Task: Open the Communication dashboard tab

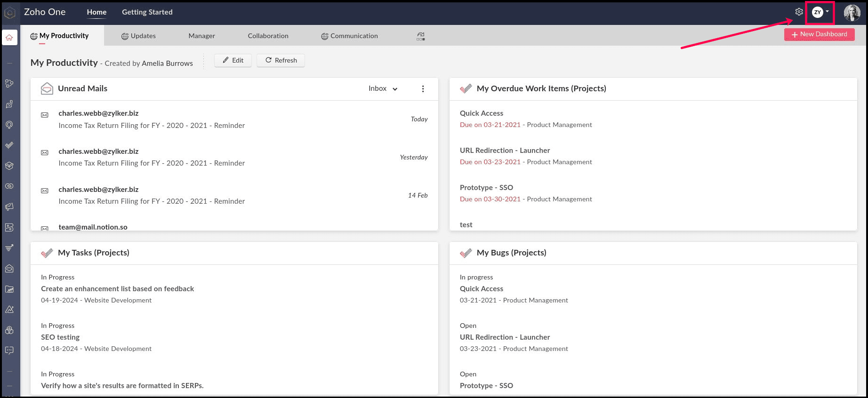Action: [x=350, y=36]
